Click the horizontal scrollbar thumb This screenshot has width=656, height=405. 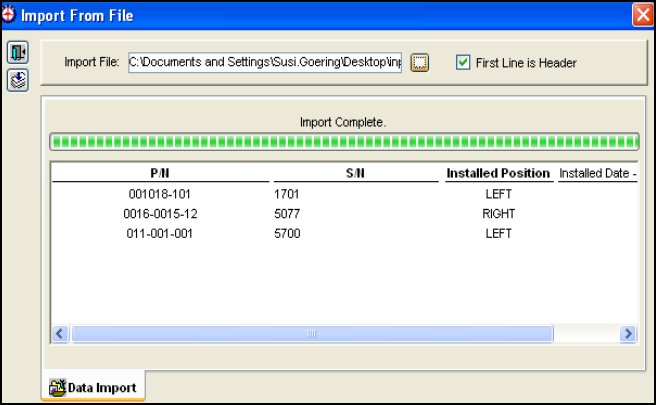click(x=312, y=334)
